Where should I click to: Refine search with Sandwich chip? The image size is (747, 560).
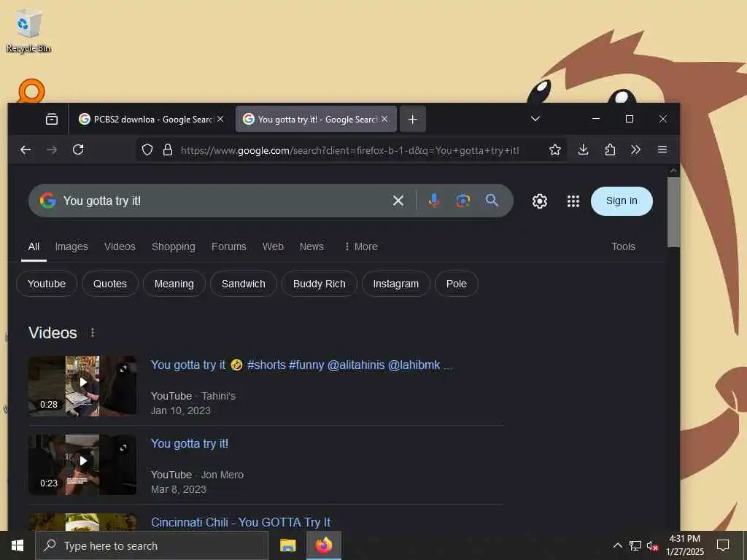[244, 284]
